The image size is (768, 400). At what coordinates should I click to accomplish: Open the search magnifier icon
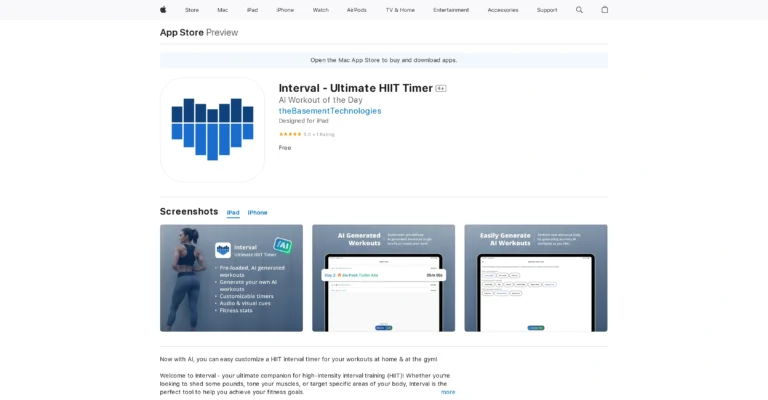pos(579,10)
